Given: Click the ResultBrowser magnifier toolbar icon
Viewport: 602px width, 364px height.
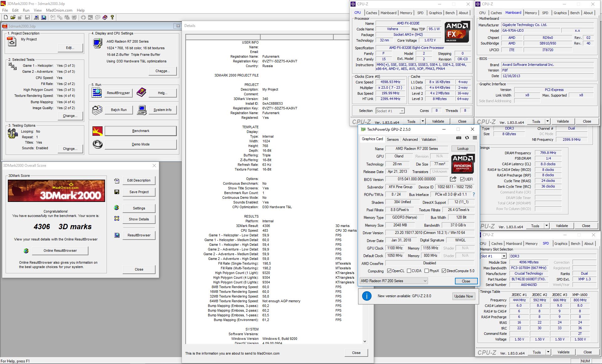Looking at the screenshot, I should 44,17.
